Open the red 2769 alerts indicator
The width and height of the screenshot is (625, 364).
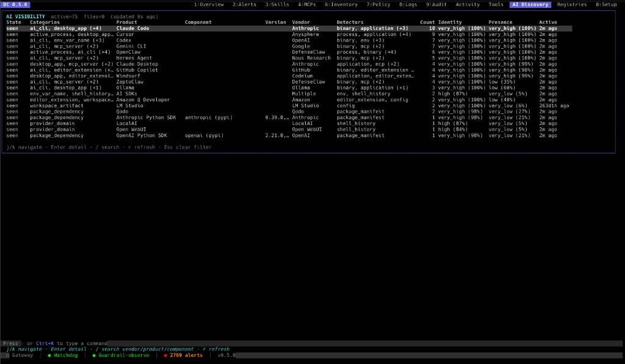pyautogui.click(x=183, y=355)
